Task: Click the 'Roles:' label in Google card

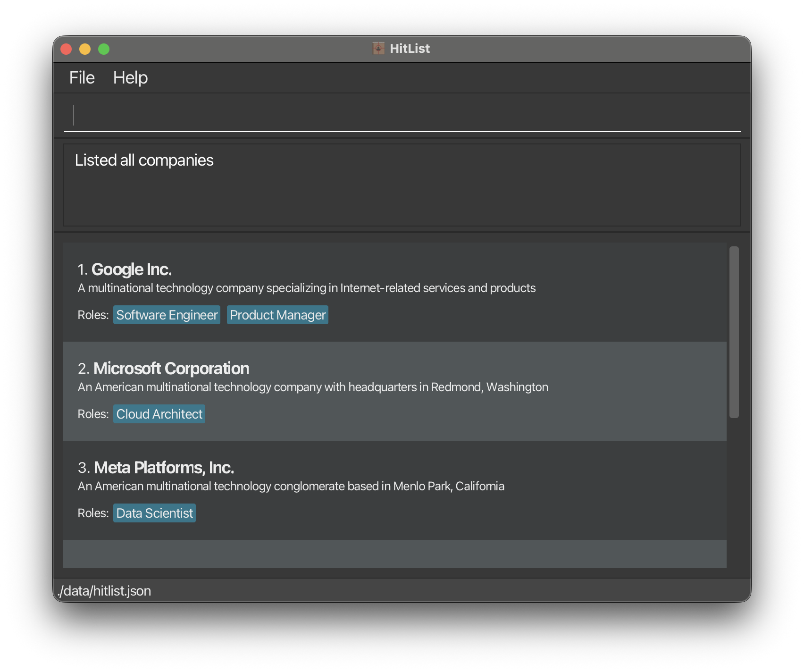Action: pyautogui.click(x=93, y=315)
